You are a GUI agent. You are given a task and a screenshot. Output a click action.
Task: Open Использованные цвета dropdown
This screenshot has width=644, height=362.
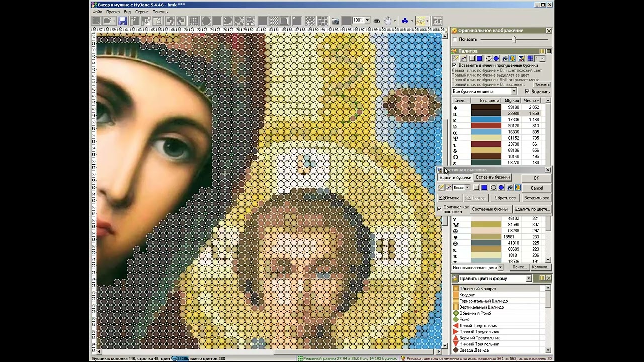[x=500, y=267]
